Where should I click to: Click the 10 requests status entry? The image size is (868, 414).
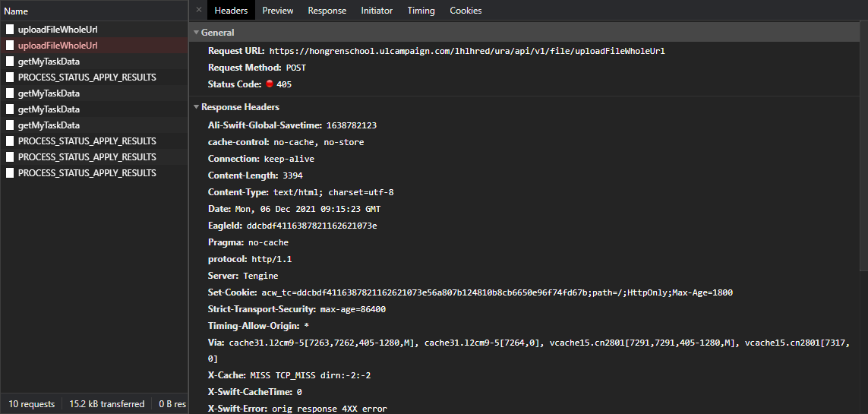[32, 404]
